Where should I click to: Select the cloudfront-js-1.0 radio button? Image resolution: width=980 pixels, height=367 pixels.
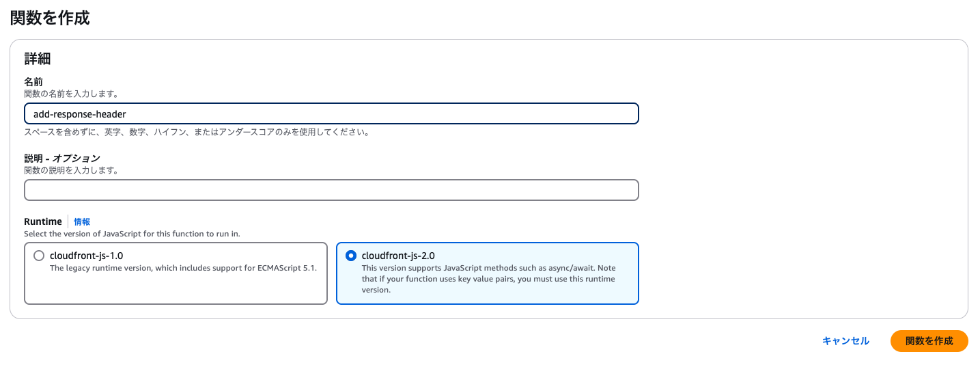[39, 256]
